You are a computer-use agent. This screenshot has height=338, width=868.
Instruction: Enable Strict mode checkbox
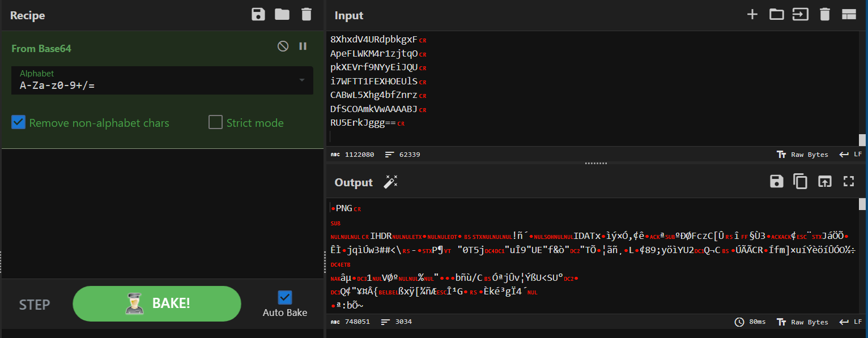(215, 122)
